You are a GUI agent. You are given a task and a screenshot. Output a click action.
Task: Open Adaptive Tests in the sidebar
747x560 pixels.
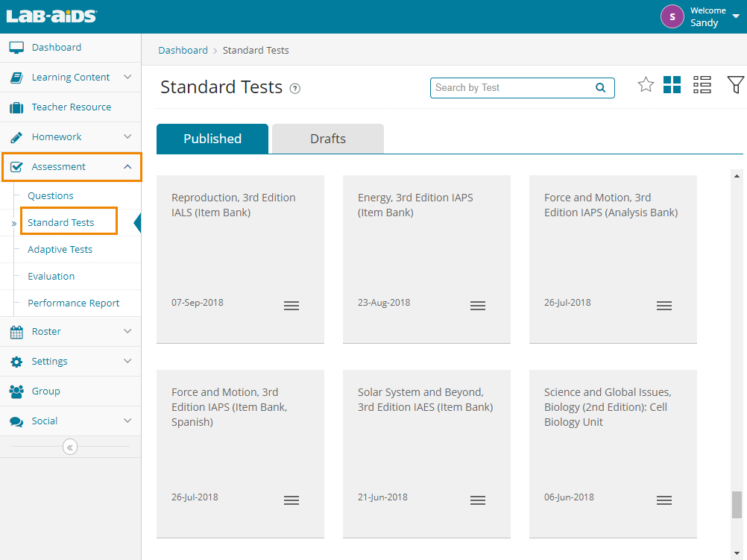[60, 250]
